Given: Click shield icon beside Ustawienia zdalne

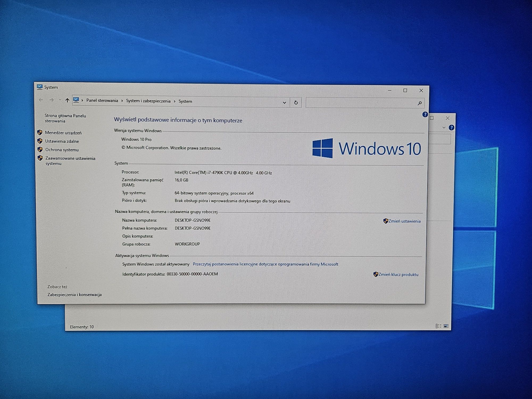Looking at the screenshot, I should 40,141.
